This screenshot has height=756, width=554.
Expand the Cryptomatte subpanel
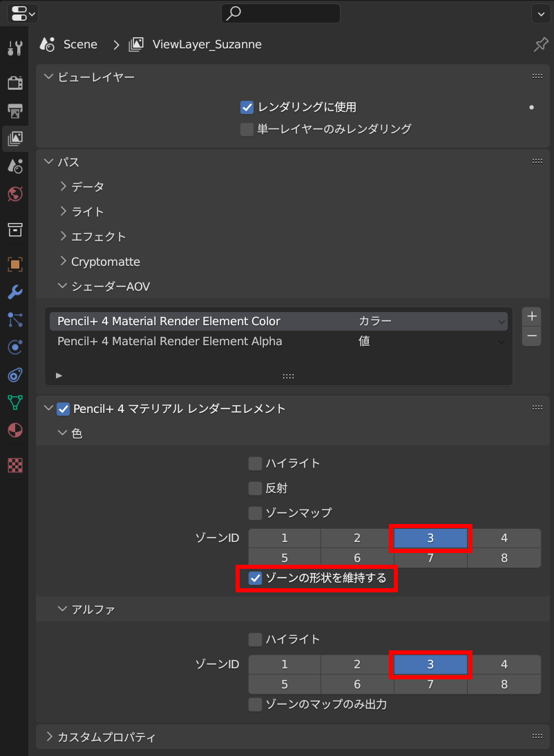(63, 262)
